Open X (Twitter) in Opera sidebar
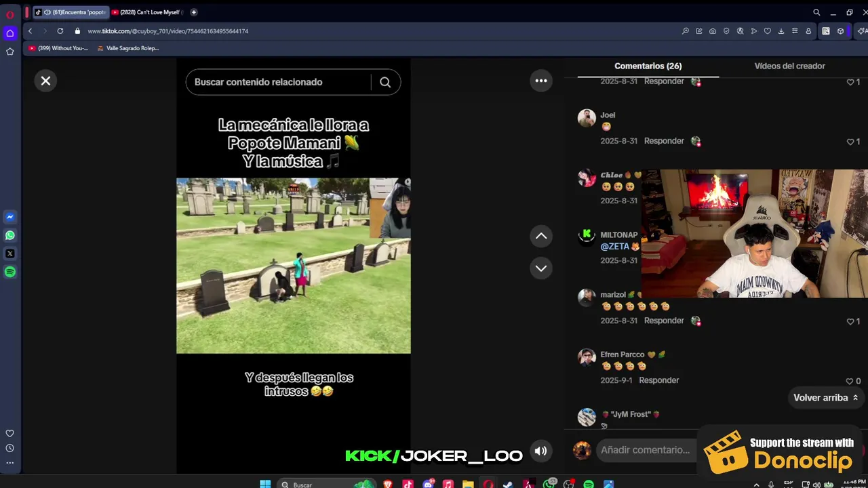Image resolution: width=868 pixels, height=488 pixels. (9, 253)
